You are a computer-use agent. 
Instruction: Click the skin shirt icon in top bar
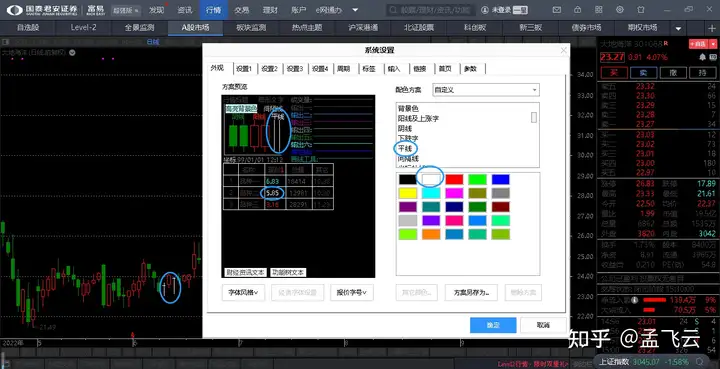(x=641, y=10)
